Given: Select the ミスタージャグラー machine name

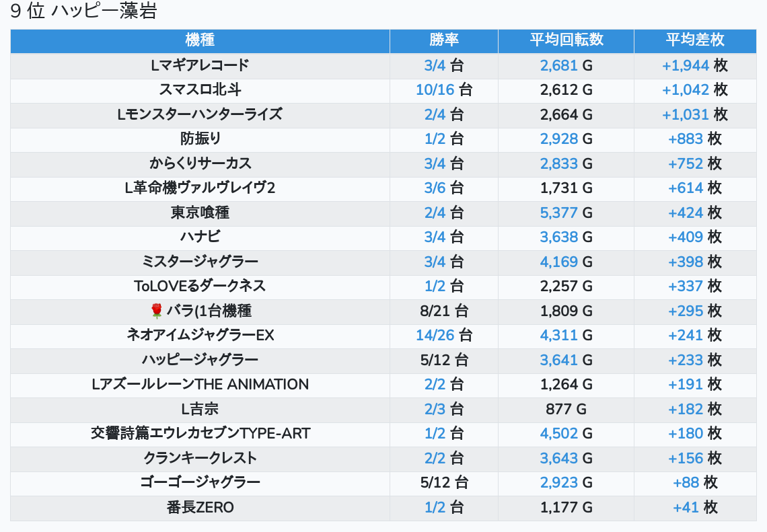Looking at the screenshot, I should [x=200, y=262].
